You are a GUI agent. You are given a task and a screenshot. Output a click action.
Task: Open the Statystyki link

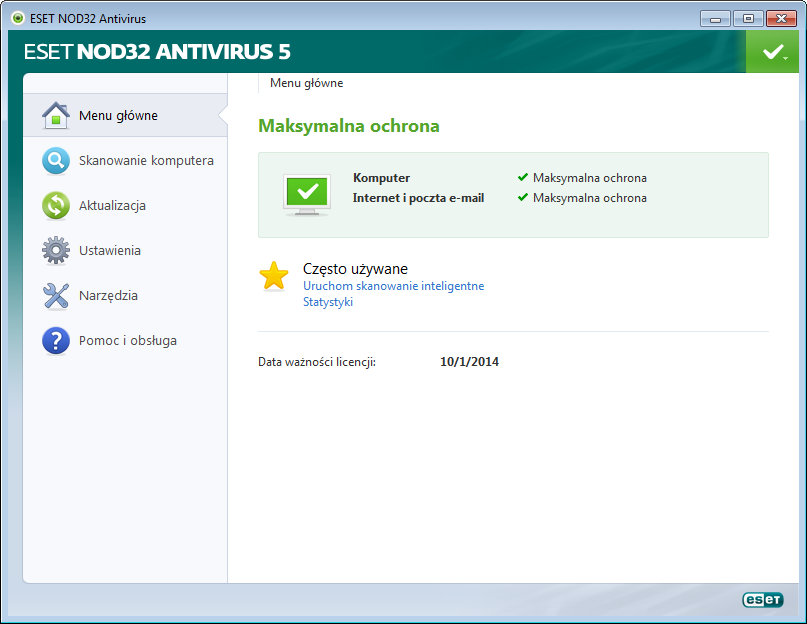click(x=328, y=302)
